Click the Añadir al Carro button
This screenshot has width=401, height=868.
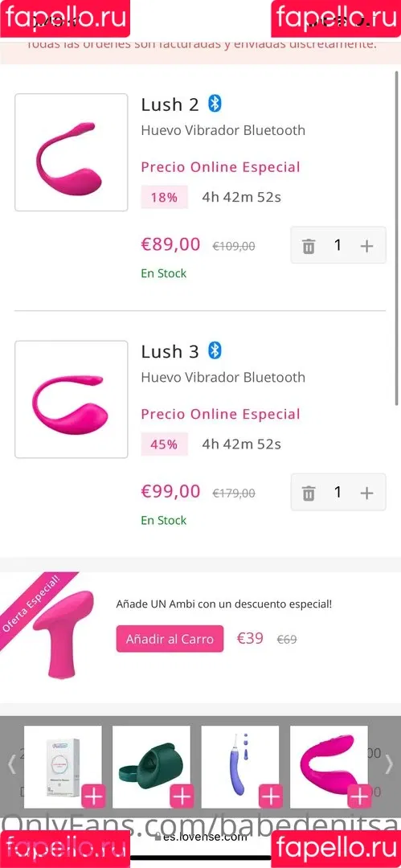click(170, 639)
